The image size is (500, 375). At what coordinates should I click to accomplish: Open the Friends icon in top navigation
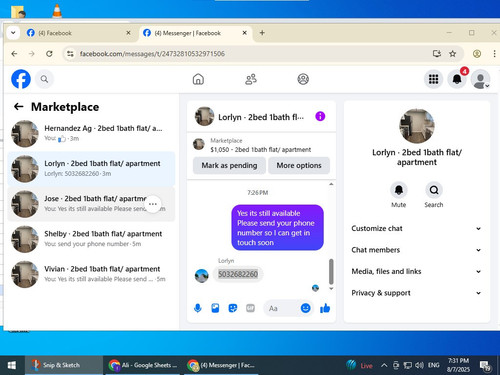click(251, 79)
